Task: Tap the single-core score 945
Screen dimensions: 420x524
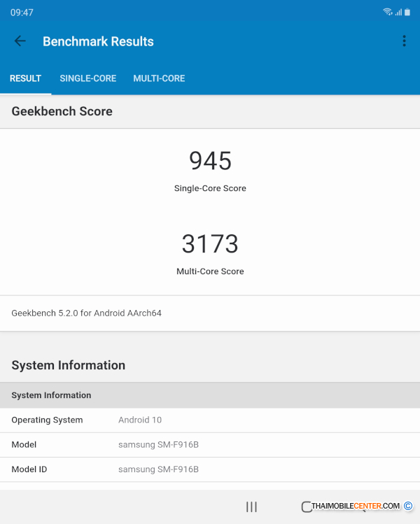Action: (x=210, y=161)
